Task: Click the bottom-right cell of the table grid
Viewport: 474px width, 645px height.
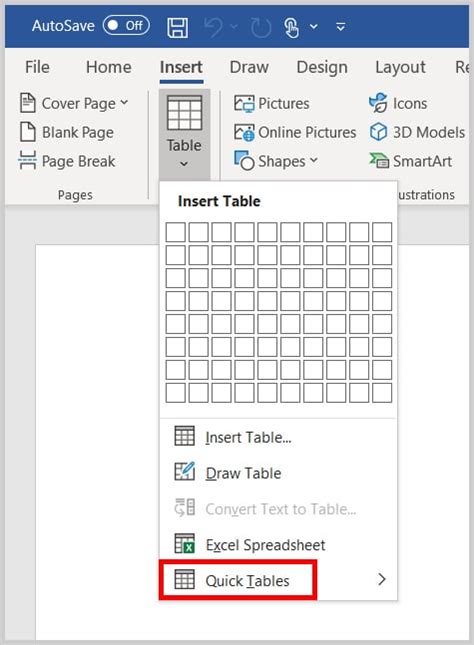Action: (x=382, y=393)
